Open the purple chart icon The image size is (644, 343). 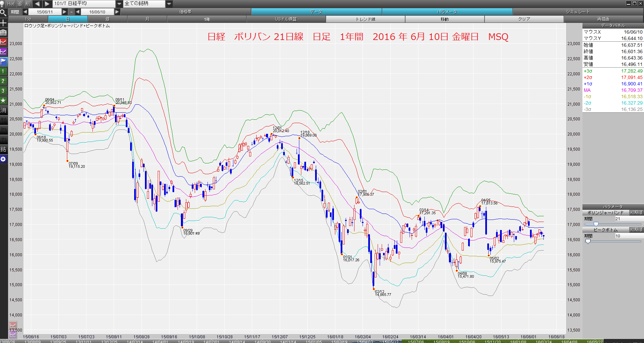3,52
